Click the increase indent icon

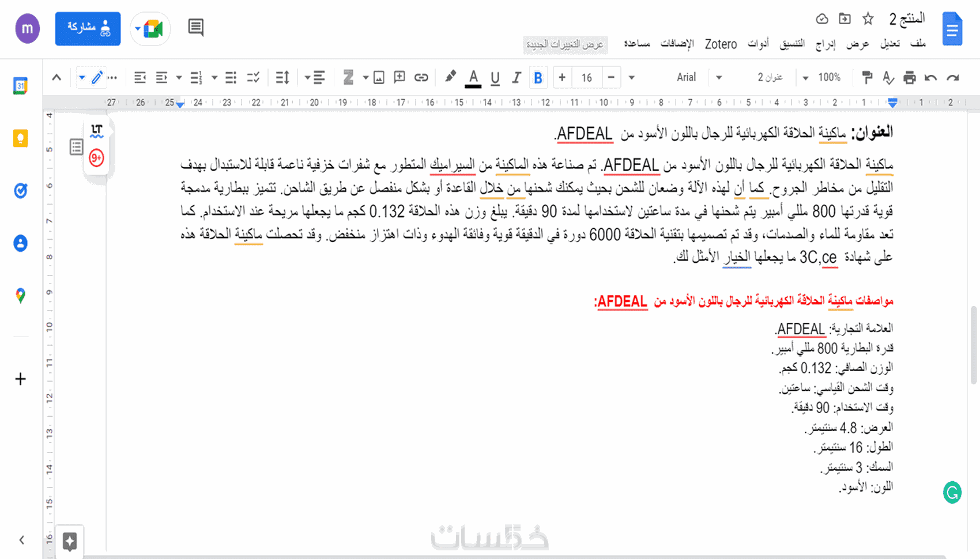pos(161,77)
